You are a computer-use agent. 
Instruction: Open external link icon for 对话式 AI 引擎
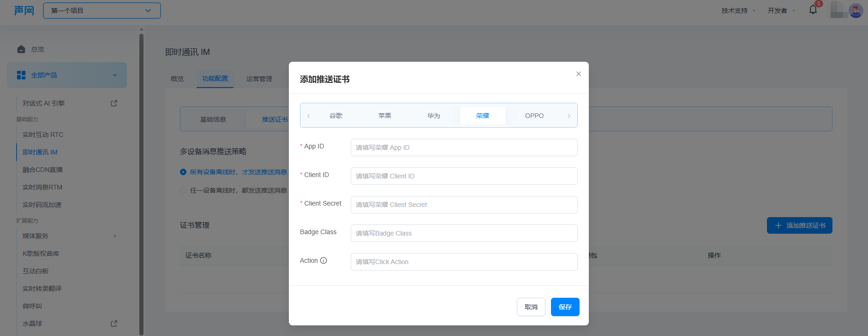pos(114,103)
